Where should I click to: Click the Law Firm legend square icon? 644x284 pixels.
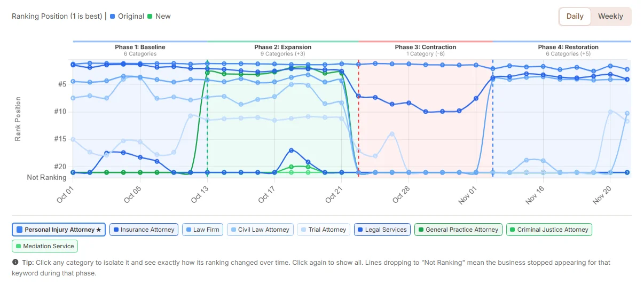click(x=188, y=230)
